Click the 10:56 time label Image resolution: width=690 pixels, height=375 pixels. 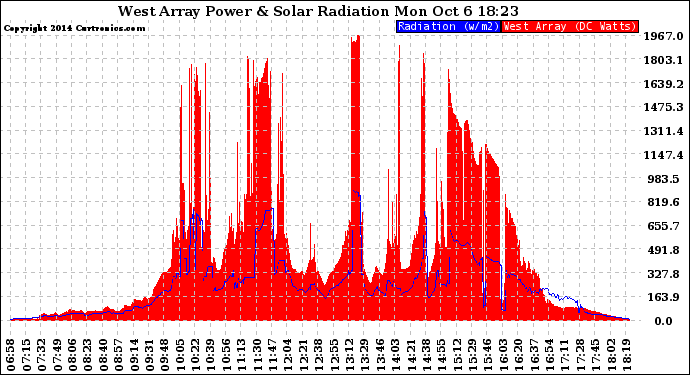tap(227, 355)
